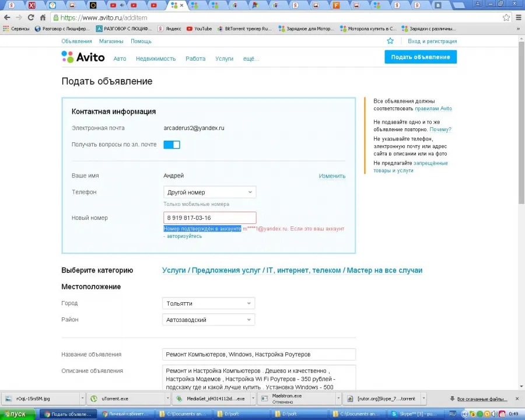
Task: Expand options for uTorrent.exe download
Action: 168,398
